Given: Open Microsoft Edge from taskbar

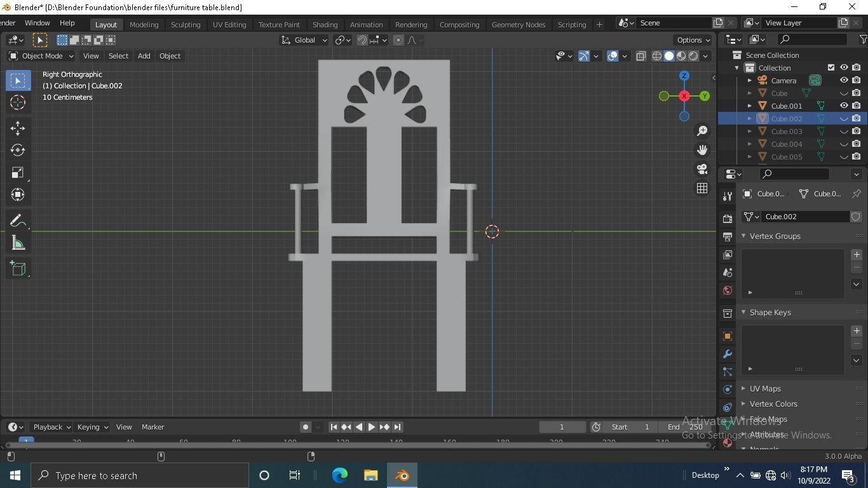Looking at the screenshot, I should (x=340, y=475).
